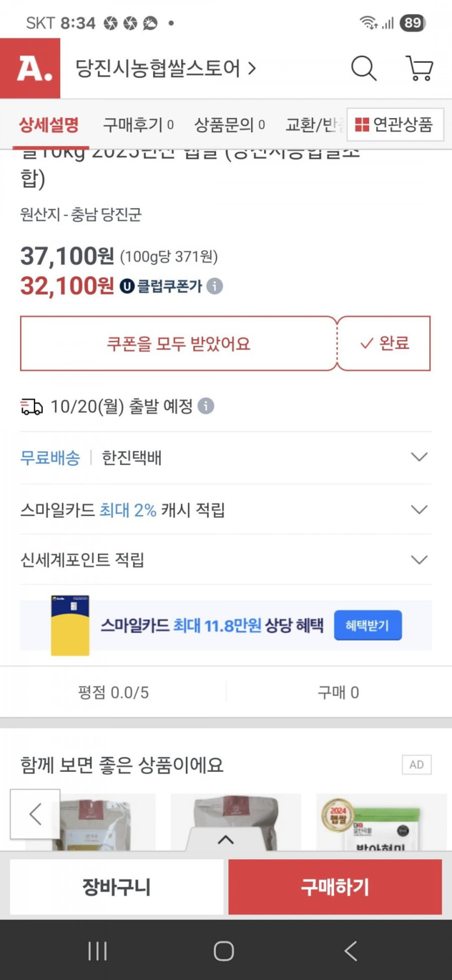Tap previous arrow on recommended products carousel
This screenshot has height=980, width=452.
pyautogui.click(x=35, y=814)
